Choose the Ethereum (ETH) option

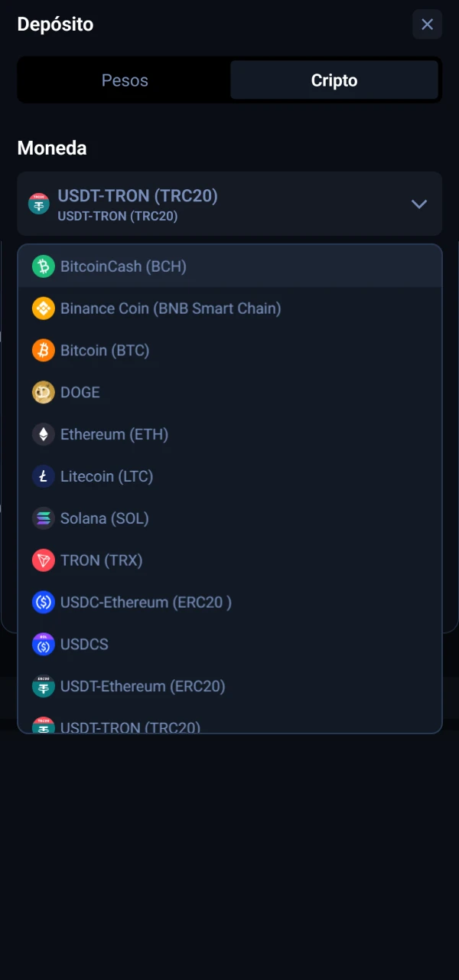(115, 434)
